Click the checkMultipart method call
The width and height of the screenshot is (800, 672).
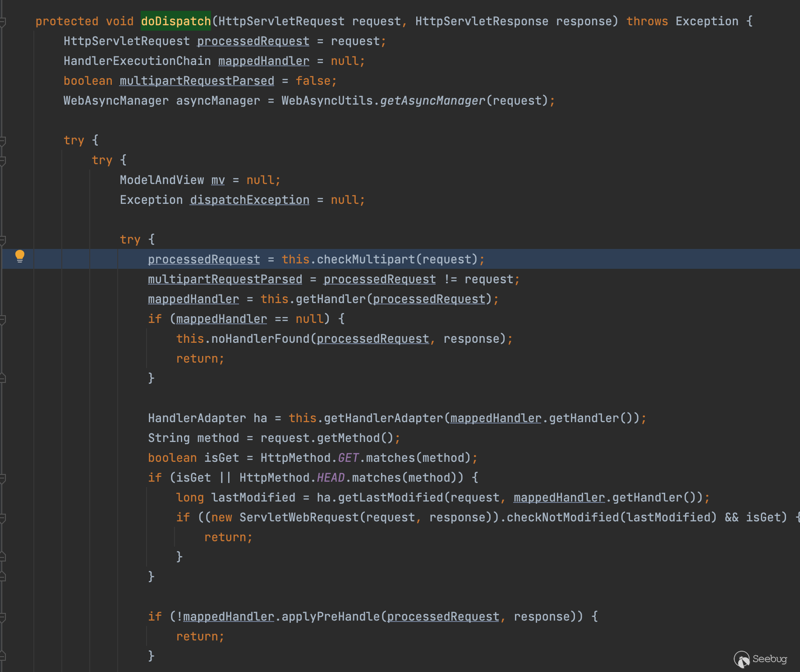point(365,259)
